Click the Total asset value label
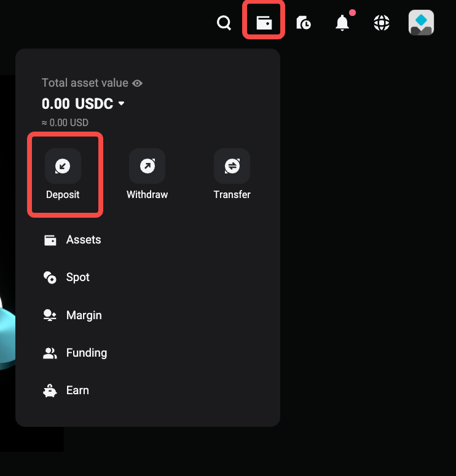The height and width of the screenshot is (476, 456). coord(85,83)
